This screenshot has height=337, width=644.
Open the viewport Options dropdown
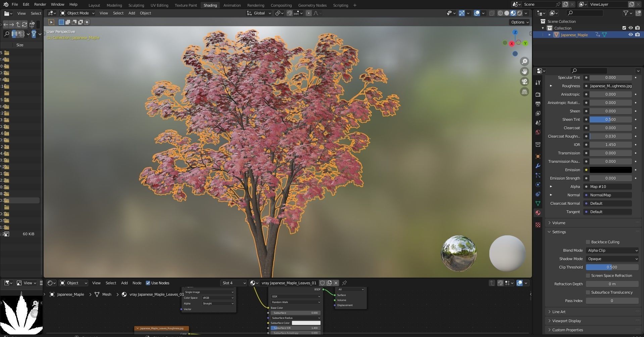coord(519,22)
